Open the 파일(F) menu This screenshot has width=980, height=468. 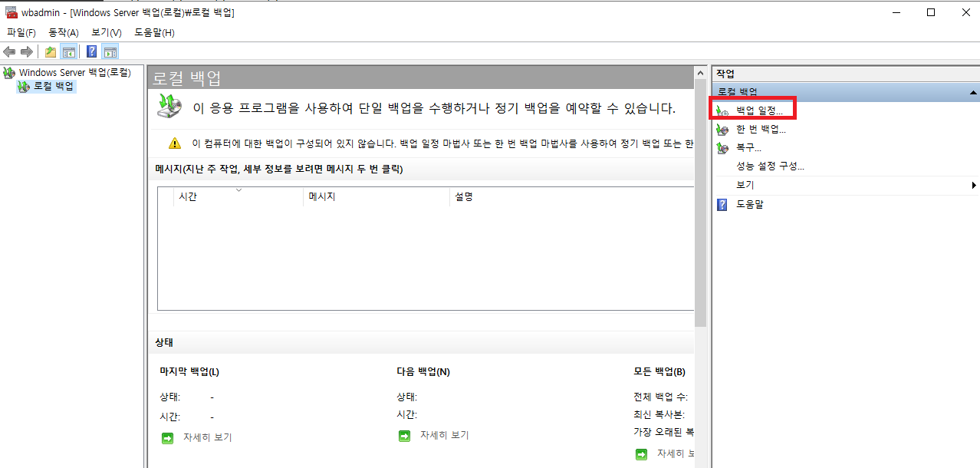[21, 32]
